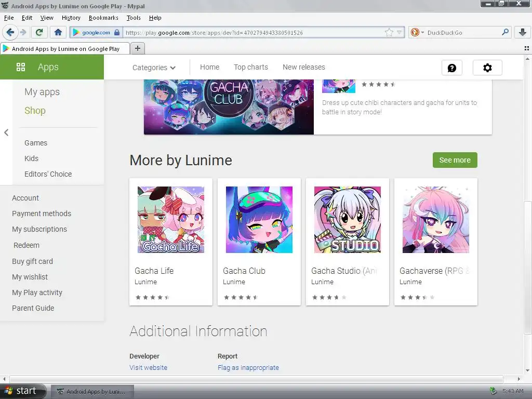Open a new tab with the plus button
This screenshot has height=399, width=532.
click(x=137, y=48)
